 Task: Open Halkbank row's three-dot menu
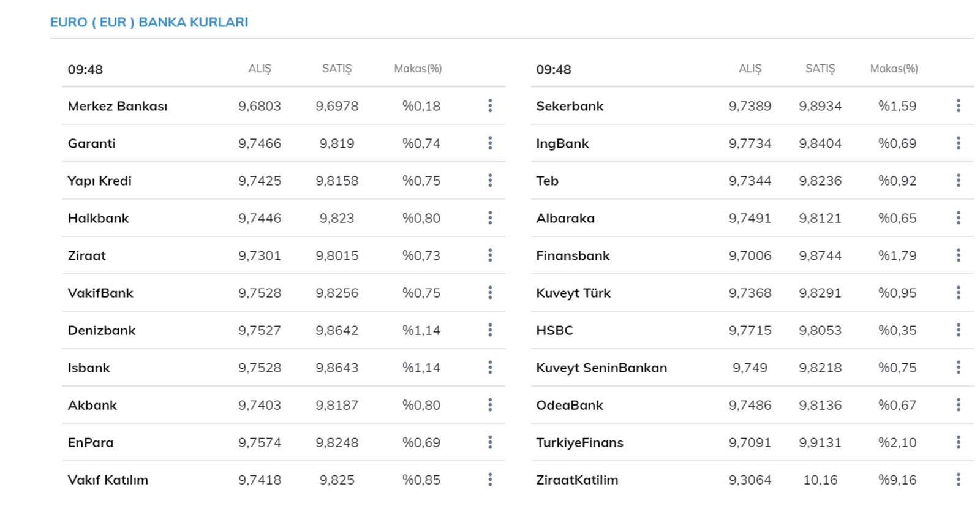point(490,218)
